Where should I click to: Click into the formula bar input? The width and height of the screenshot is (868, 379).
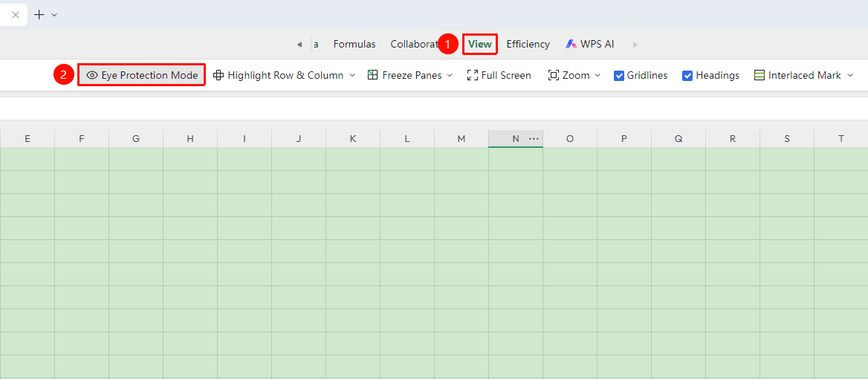pyautogui.click(x=434, y=108)
